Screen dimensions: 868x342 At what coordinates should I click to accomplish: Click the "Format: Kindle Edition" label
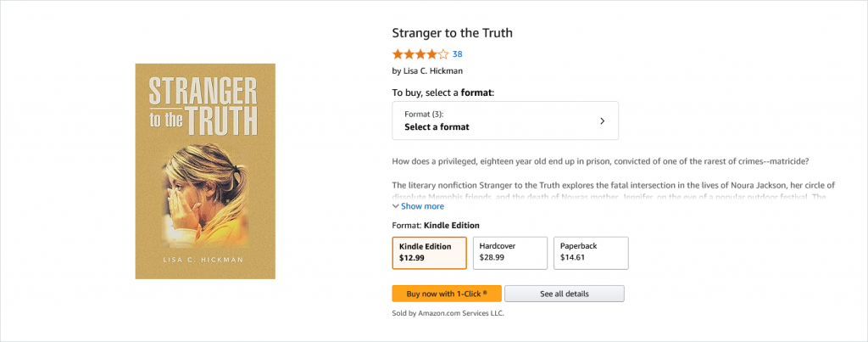pos(436,226)
